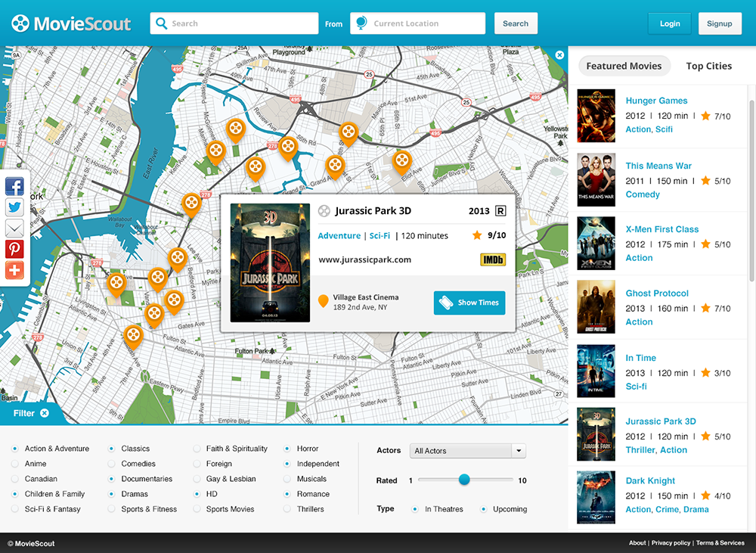Click the star icon in the This Means War row
Image resolution: width=756 pixels, height=553 pixels.
pyautogui.click(x=705, y=181)
